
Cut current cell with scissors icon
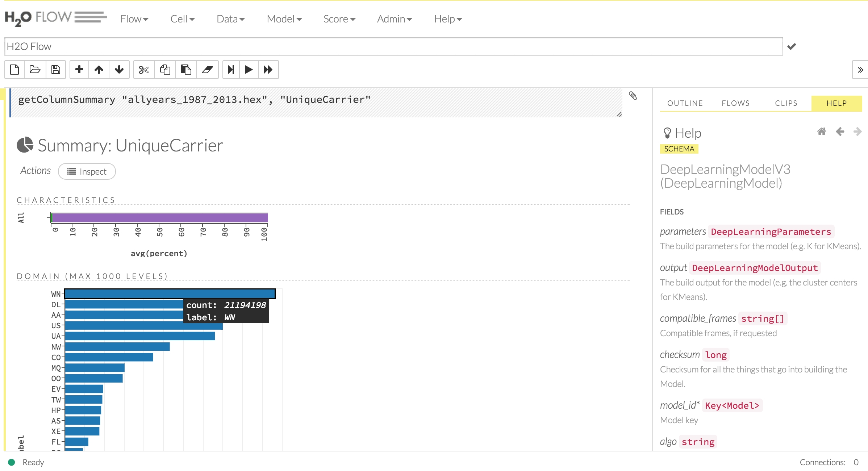pos(144,70)
